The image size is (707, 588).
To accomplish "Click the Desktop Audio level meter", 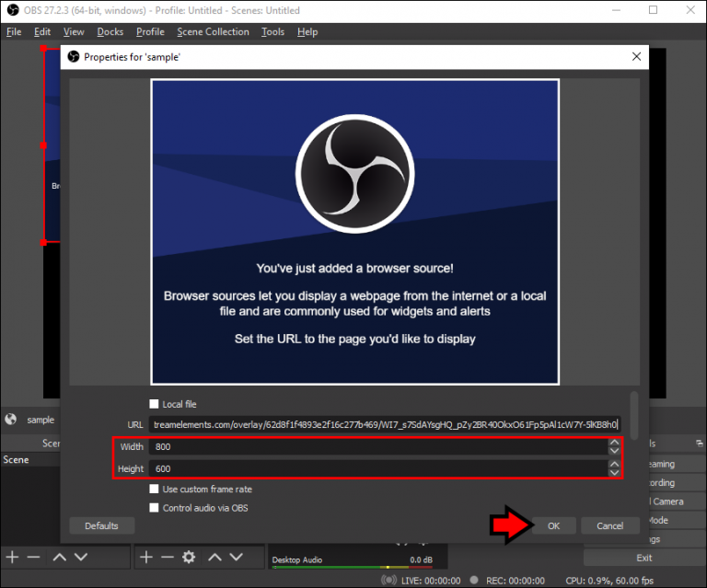I will tap(353, 567).
